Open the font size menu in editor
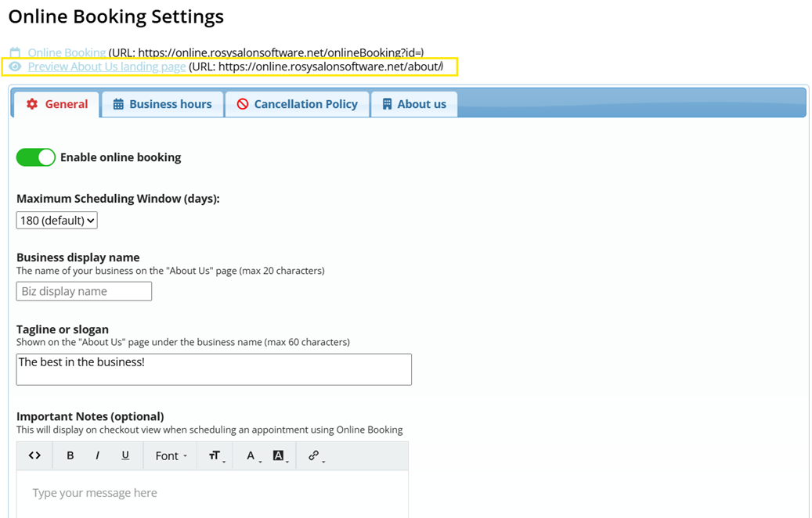812x518 pixels. [x=215, y=455]
